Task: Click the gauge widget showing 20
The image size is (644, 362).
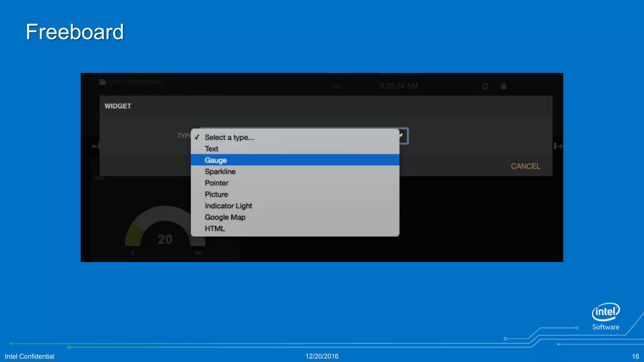Action: 165,231
